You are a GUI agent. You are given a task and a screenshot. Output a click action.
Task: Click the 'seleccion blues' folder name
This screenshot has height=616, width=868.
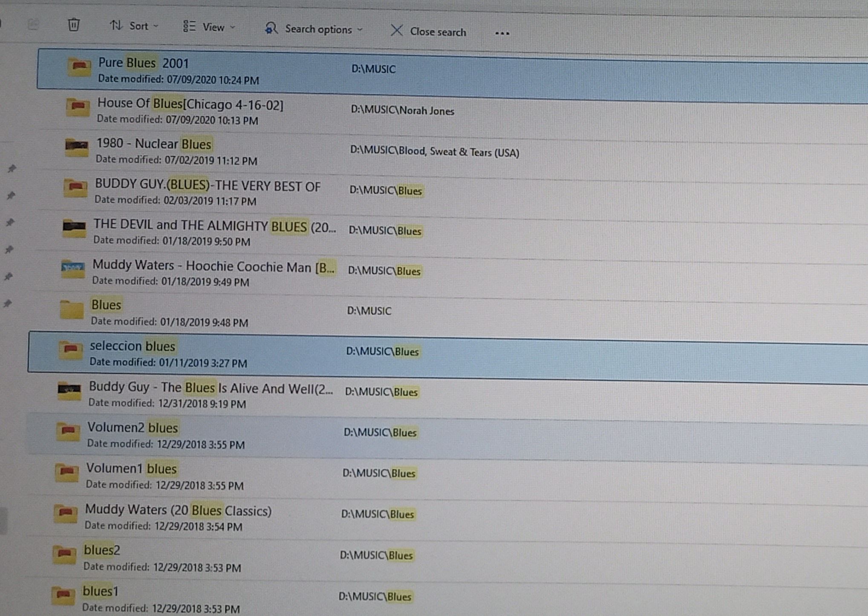(133, 346)
